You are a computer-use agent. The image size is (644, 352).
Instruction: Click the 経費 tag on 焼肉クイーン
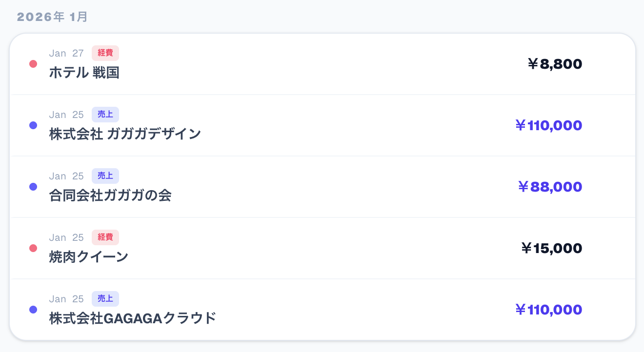tap(105, 237)
